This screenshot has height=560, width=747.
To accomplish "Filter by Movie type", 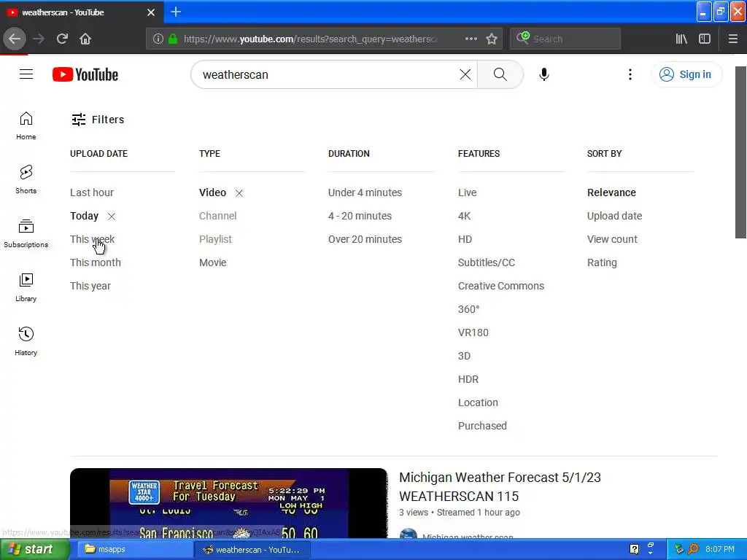I will pos(212,262).
